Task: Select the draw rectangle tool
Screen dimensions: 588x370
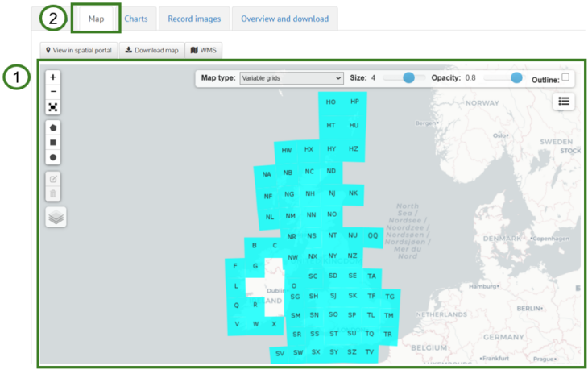Action: click(53, 143)
